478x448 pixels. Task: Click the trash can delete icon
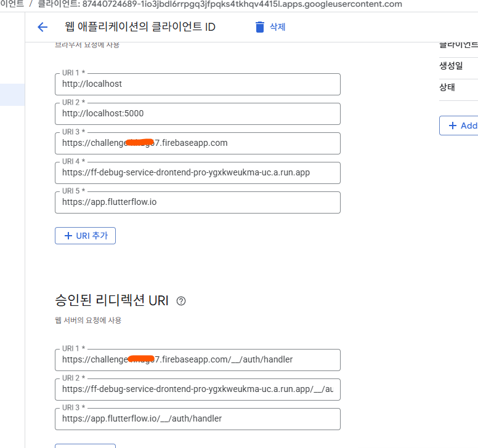pos(260,27)
